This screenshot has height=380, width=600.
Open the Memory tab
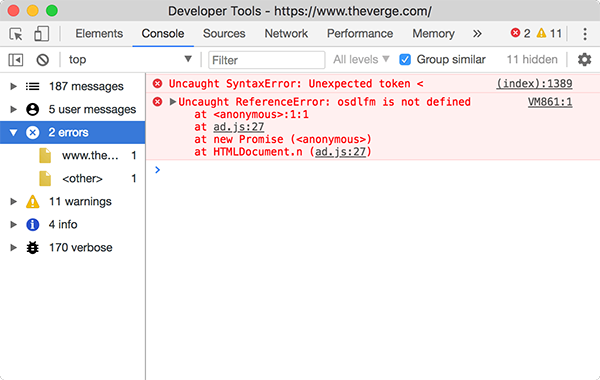[x=433, y=34]
